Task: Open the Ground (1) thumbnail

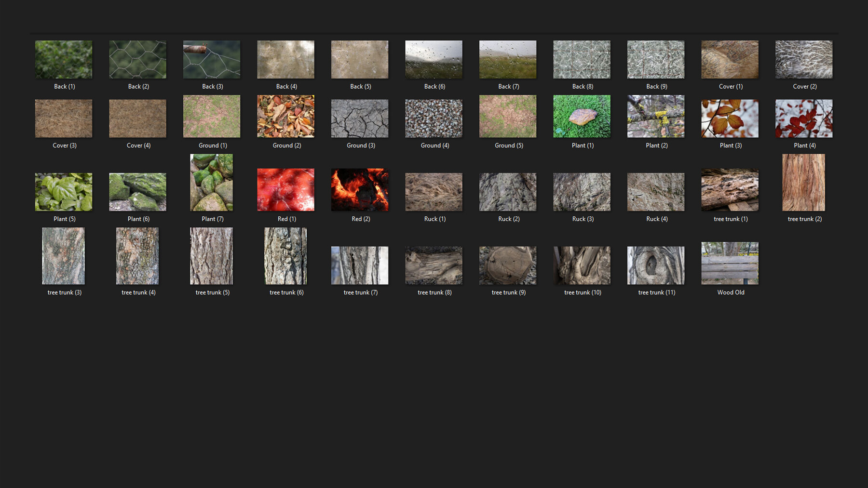Action: pyautogui.click(x=212, y=116)
